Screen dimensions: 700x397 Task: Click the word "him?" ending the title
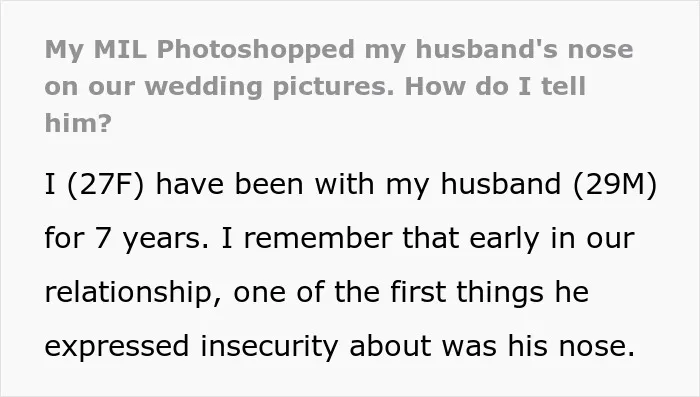tap(78, 123)
